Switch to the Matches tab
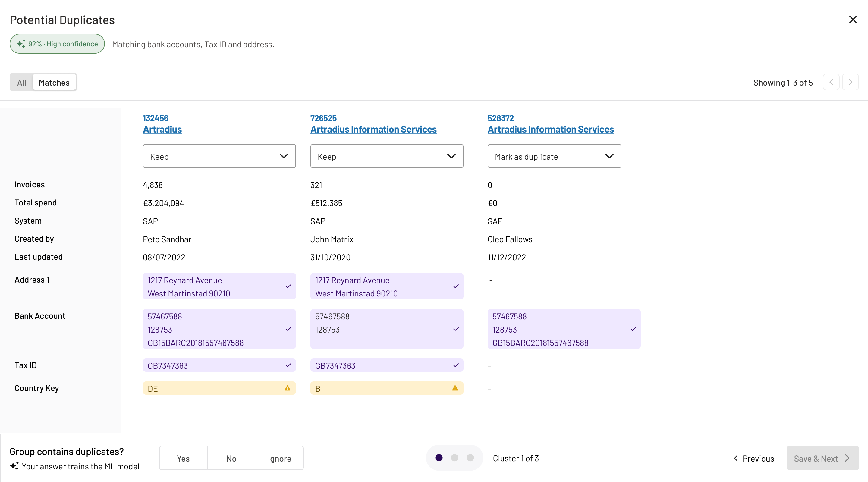Screen dimensions: 868x482 [54, 83]
